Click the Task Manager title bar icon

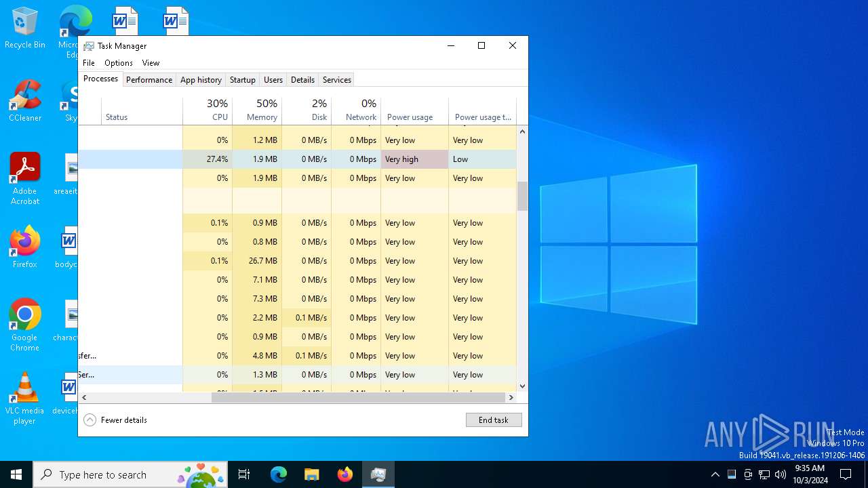coord(89,46)
